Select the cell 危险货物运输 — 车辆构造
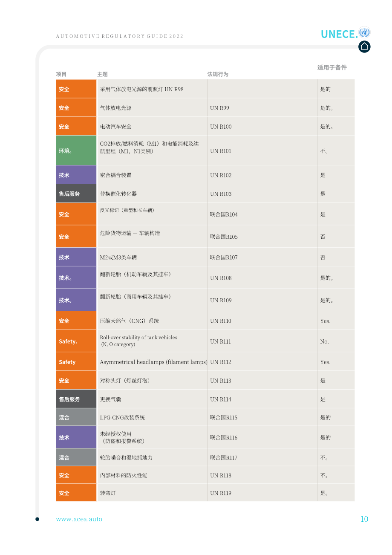392x555 pixels. (152, 237)
